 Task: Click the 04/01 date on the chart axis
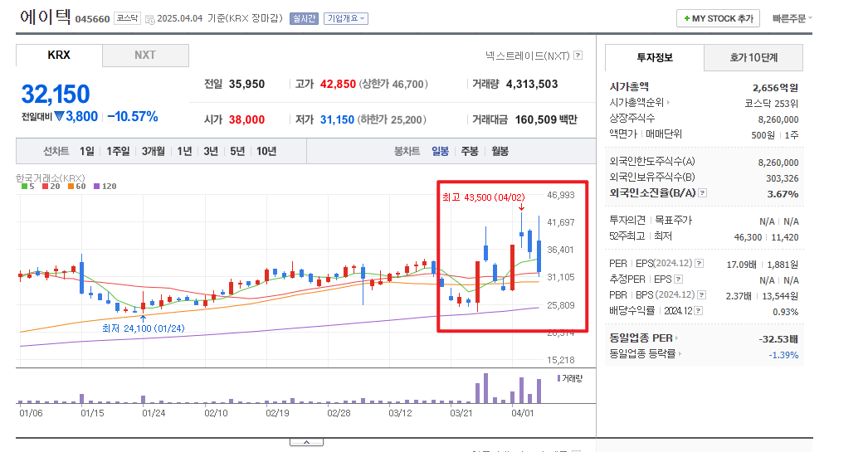tap(522, 413)
